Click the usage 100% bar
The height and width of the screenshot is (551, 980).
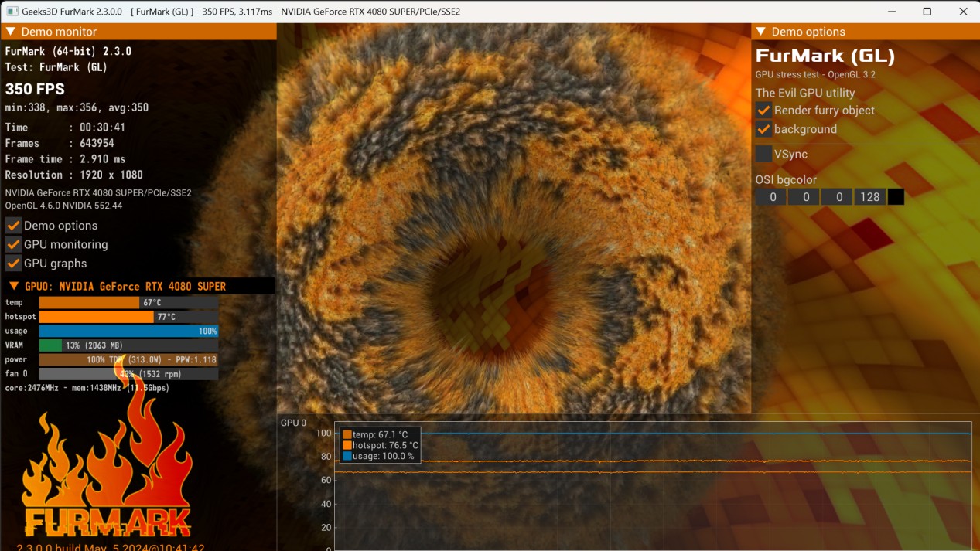click(x=128, y=331)
